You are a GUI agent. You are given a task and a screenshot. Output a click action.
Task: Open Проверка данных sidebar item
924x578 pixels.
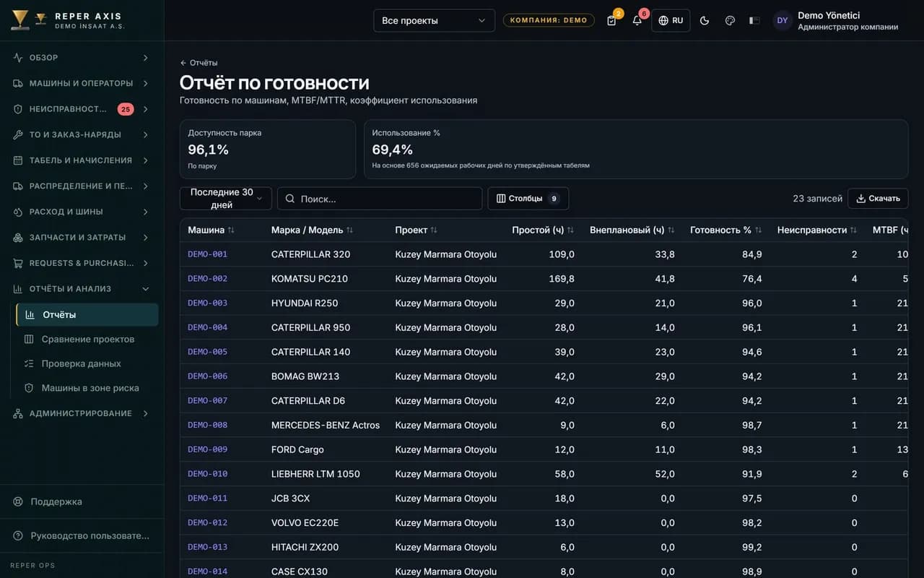tap(87, 363)
